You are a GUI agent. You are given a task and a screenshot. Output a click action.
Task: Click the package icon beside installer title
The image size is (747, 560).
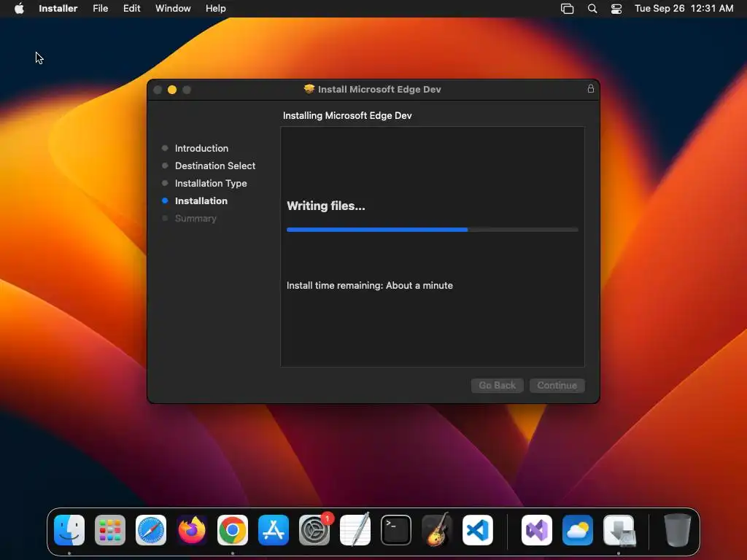pos(309,89)
